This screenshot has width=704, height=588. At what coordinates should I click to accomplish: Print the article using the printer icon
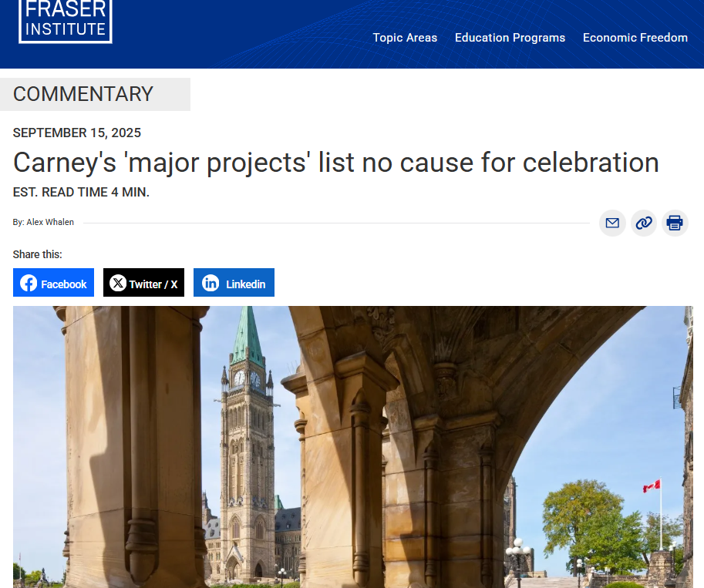tap(674, 223)
